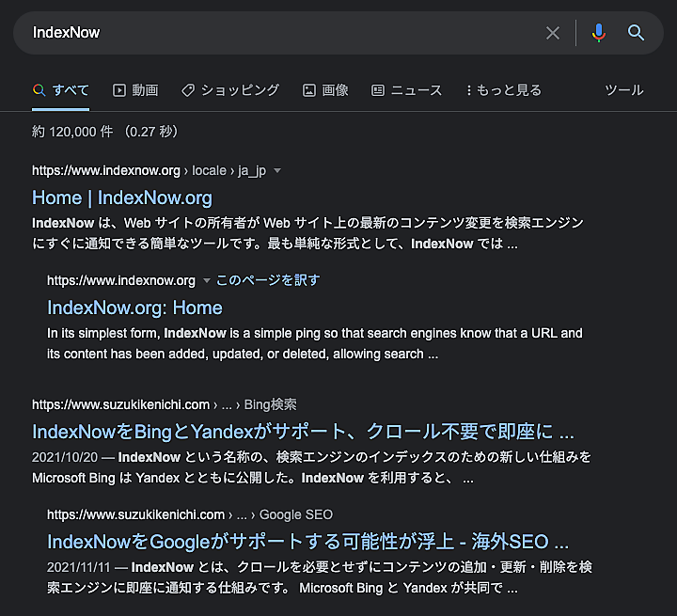Click the このページを訳す translate link
Screen dimensions: 677x616
click(x=268, y=280)
